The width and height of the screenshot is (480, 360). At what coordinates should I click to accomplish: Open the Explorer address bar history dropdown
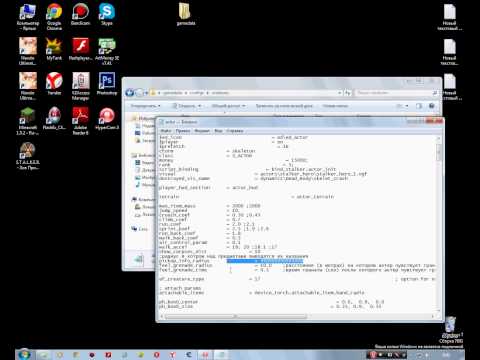340,93
